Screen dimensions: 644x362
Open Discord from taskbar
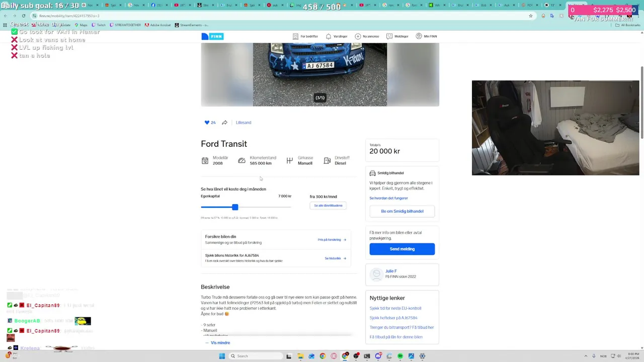tap(378, 356)
